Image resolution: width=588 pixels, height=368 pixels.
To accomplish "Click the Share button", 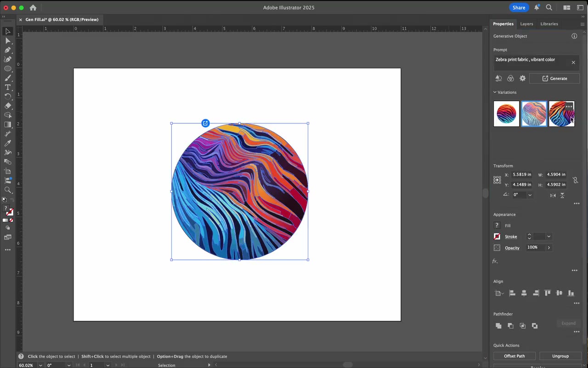I will (519, 7).
